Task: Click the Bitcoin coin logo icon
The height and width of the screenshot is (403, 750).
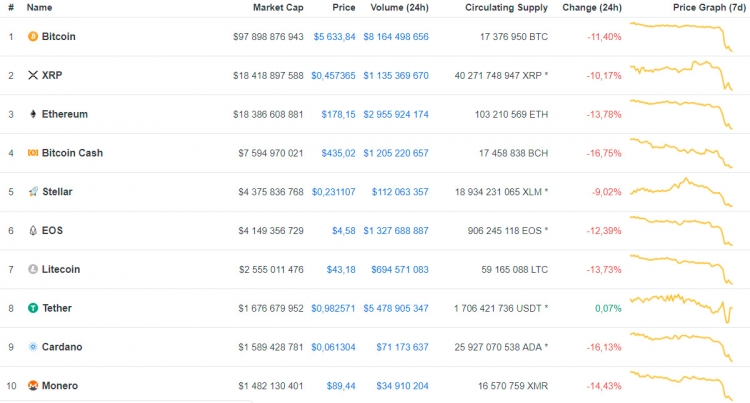Action: pos(33,36)
